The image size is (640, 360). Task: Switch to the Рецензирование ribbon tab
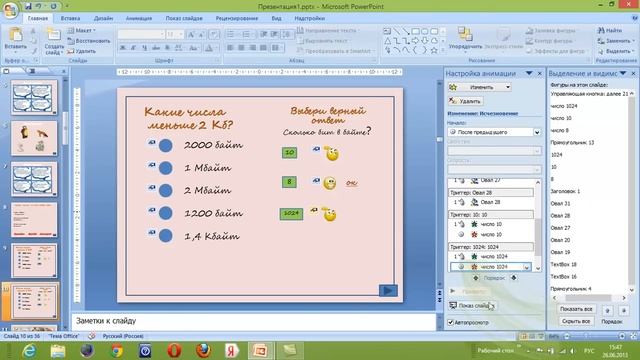[237, 18]
